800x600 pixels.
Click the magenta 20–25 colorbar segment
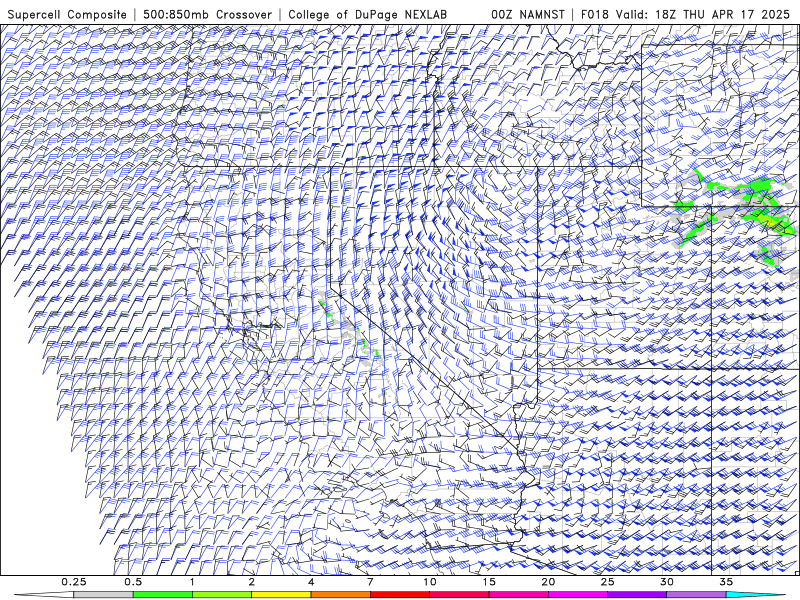click(578, 595)
